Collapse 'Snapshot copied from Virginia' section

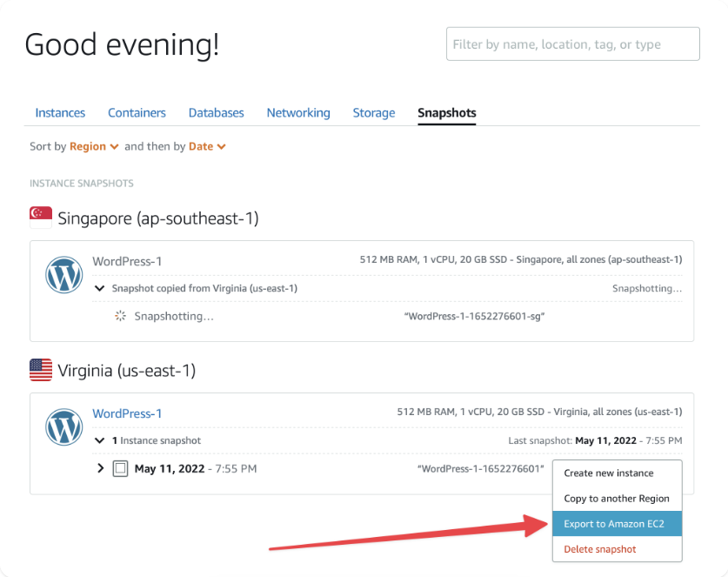99,288
